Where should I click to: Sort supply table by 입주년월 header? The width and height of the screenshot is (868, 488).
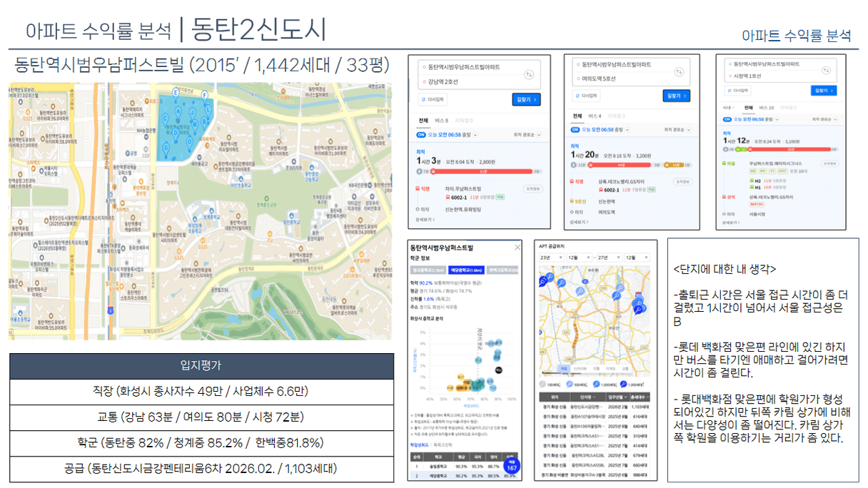[x=617, y=397]
